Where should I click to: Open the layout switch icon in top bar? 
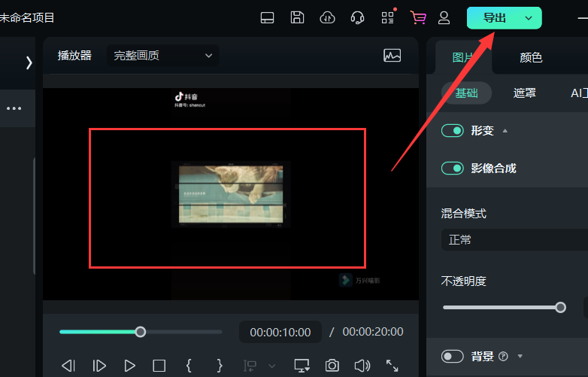coord(267,17)
